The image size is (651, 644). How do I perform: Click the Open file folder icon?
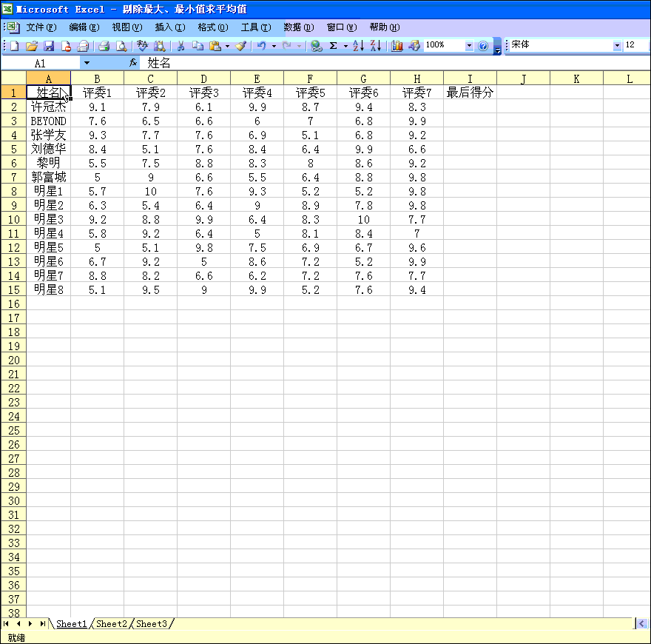32,46
